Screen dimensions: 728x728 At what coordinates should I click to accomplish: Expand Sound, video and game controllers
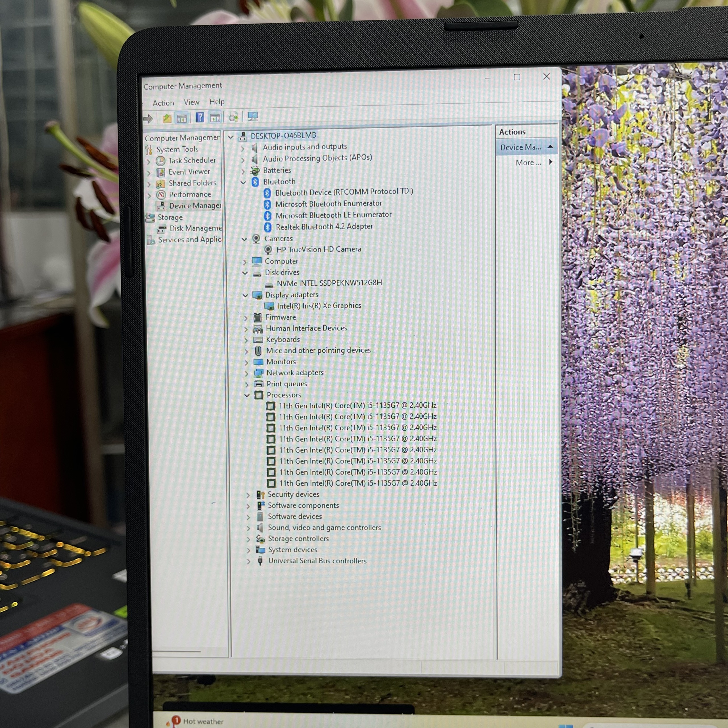point(248,529)
